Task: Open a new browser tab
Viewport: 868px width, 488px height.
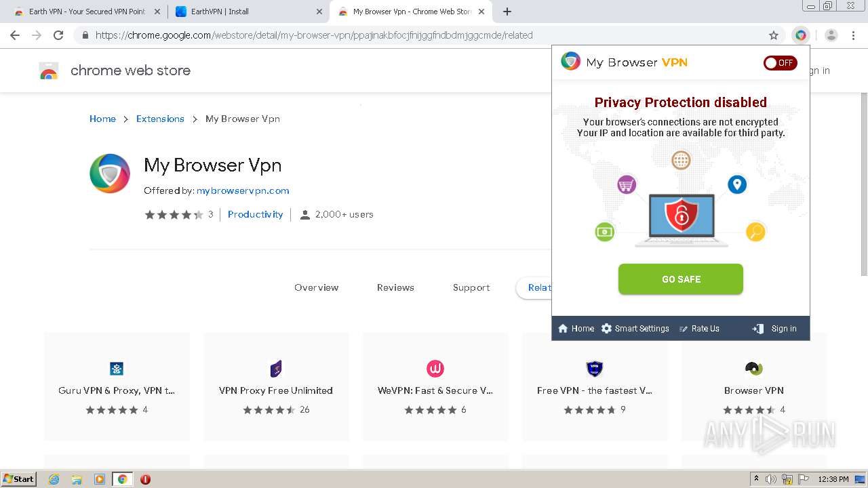Action: [x=507, y=12]
